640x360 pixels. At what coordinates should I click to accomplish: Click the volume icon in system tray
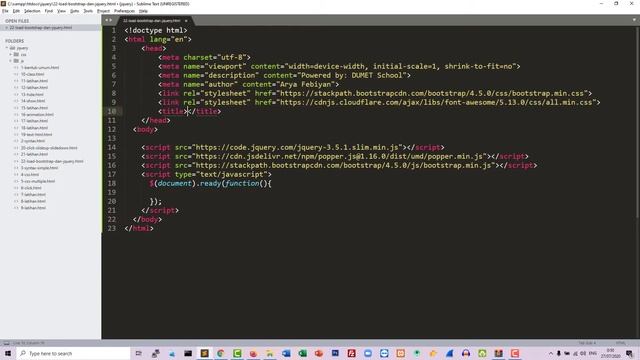[583, 353]
